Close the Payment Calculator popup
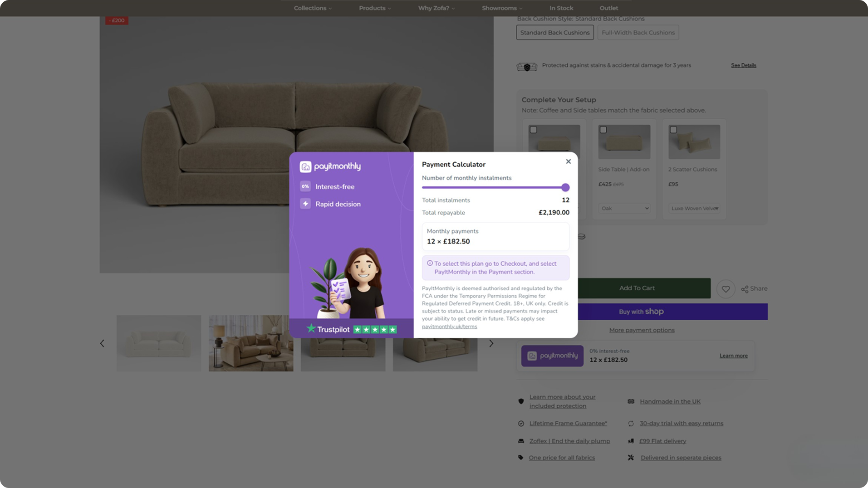 tap(568, 161)
